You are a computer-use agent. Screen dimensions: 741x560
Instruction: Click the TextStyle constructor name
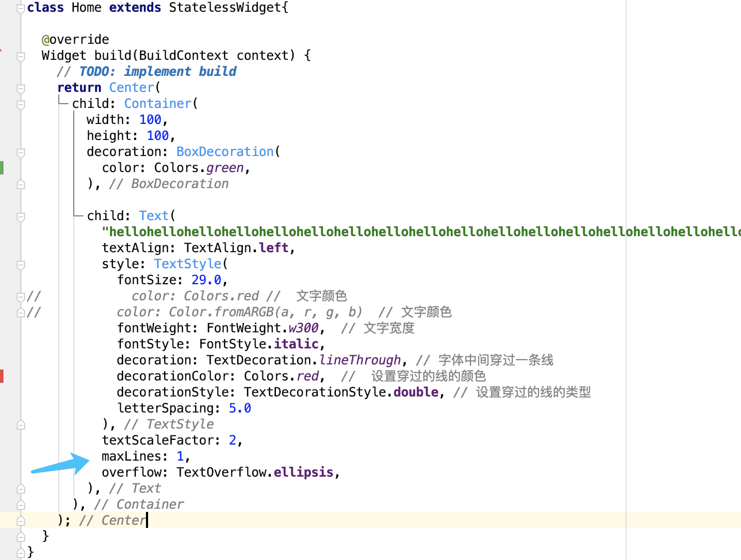click(x=188, y=264)
